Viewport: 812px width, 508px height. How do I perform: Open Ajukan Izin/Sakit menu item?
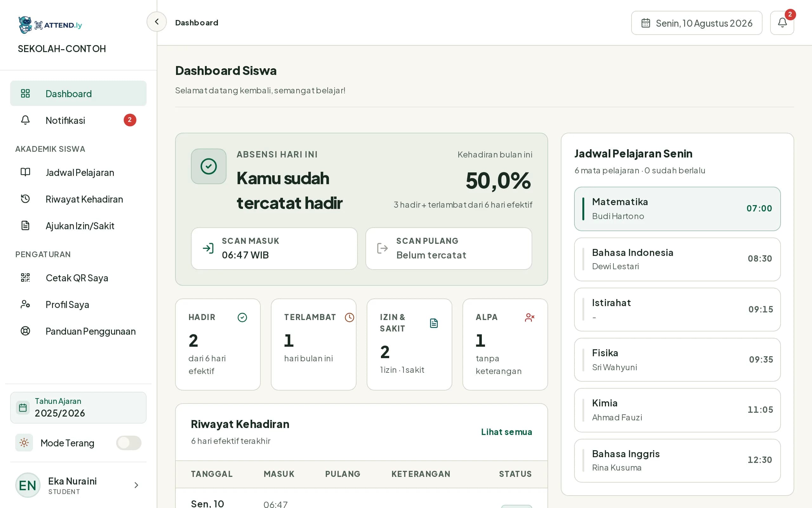(x=78, y=226)
